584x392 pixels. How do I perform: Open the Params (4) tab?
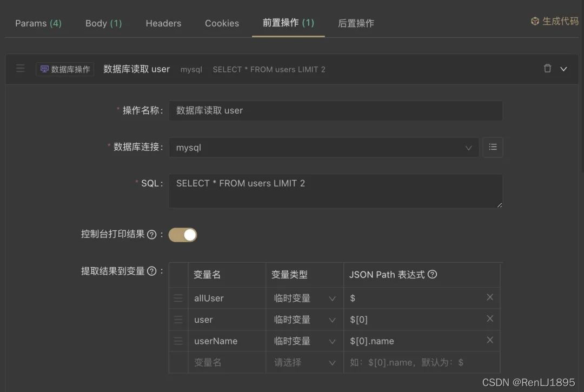[x=38, y=23]
